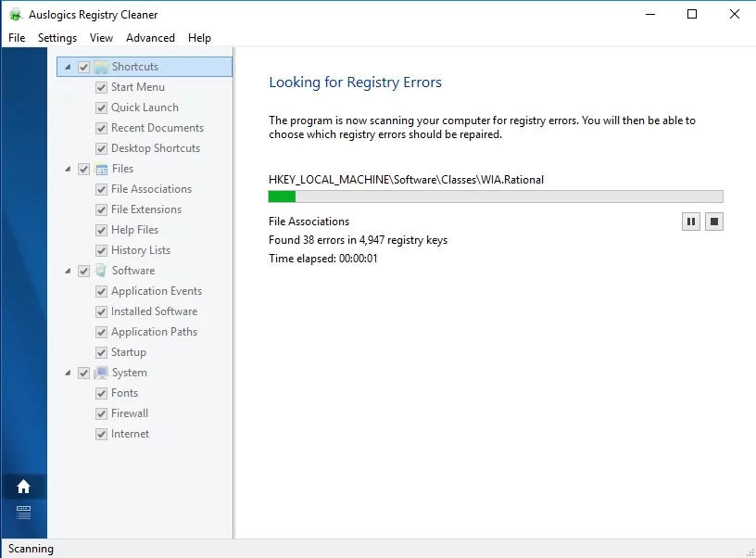Click the 'Found 38 errors' status text
The image size is (756, 558).
click(x=358, y=240)
